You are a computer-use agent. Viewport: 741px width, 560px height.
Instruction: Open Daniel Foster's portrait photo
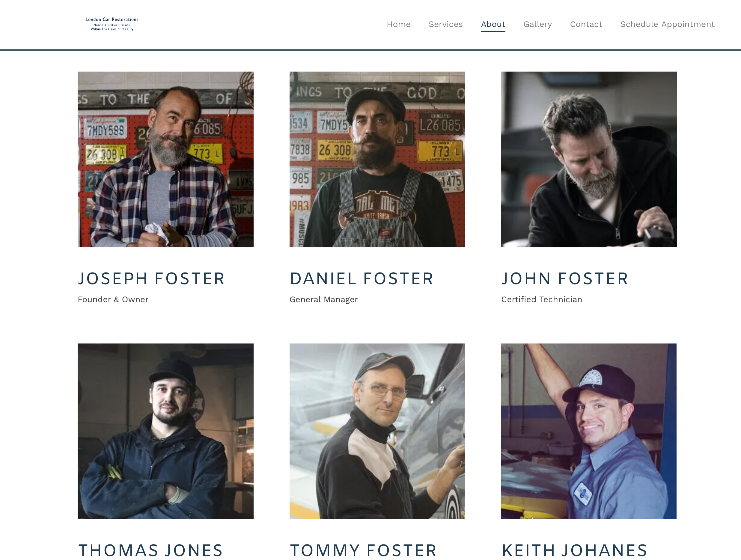(x=377, y=159)
